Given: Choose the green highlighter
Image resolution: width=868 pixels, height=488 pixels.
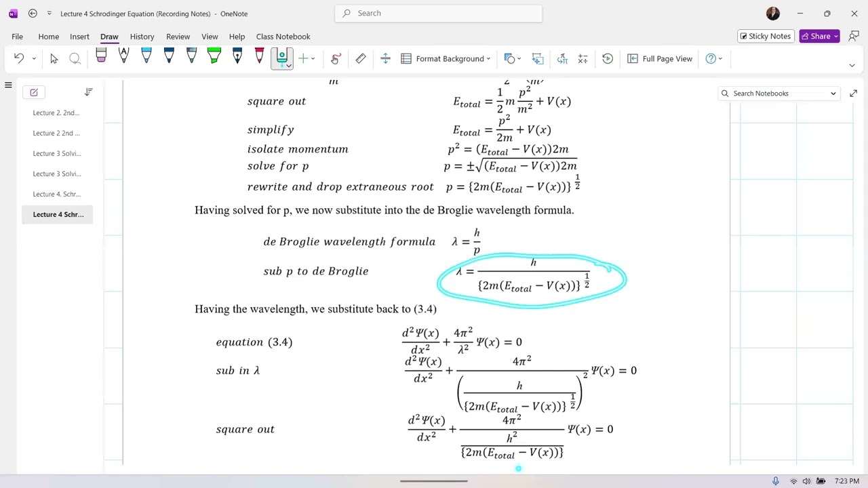Looking at the screenshot, I should pos(214,57).
